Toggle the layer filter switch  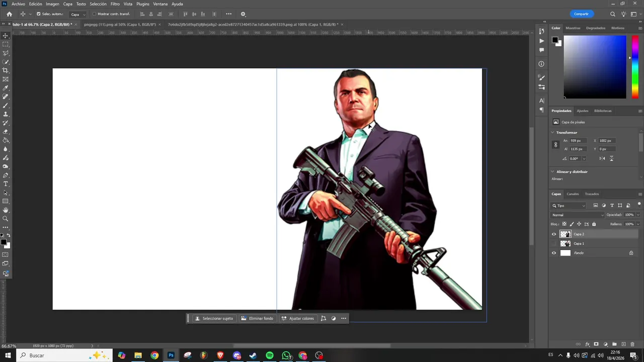639,204
